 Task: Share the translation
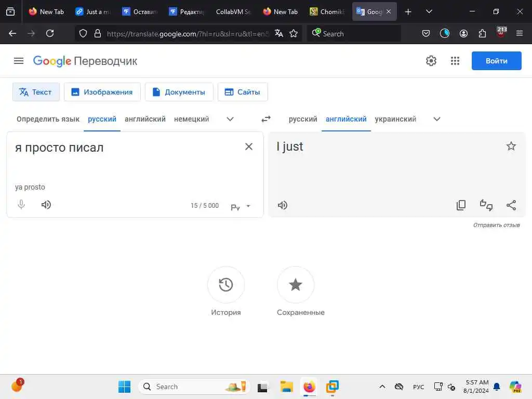511,205
